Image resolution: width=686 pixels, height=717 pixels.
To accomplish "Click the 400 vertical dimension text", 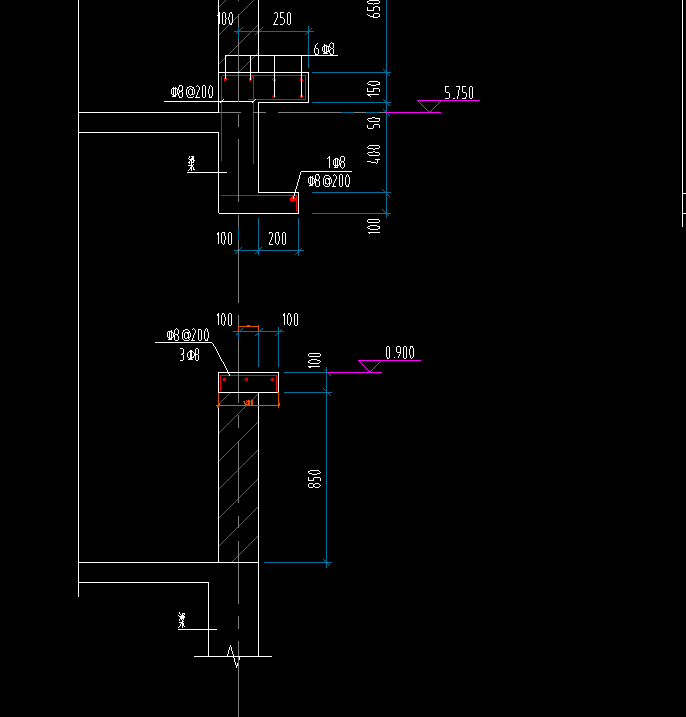I will click(374, 154).
